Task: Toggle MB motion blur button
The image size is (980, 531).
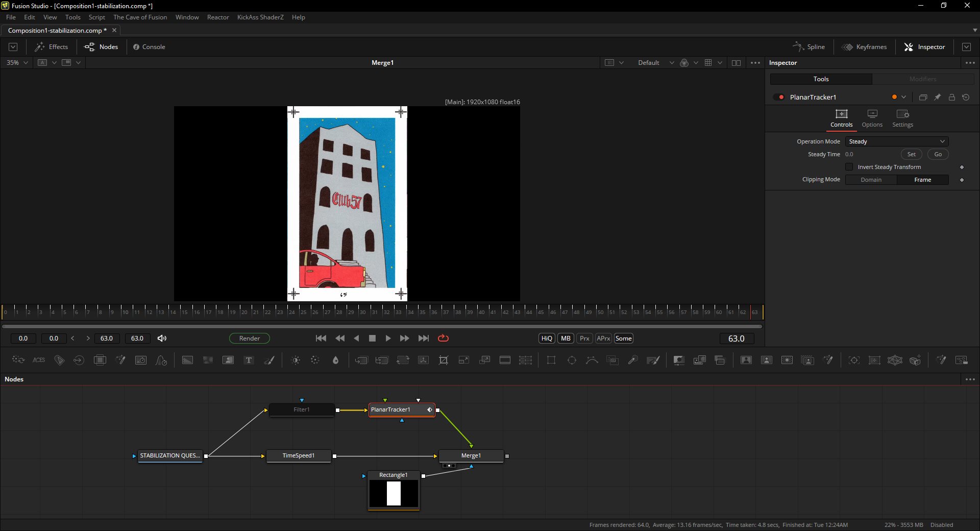Action: point(566,339)
